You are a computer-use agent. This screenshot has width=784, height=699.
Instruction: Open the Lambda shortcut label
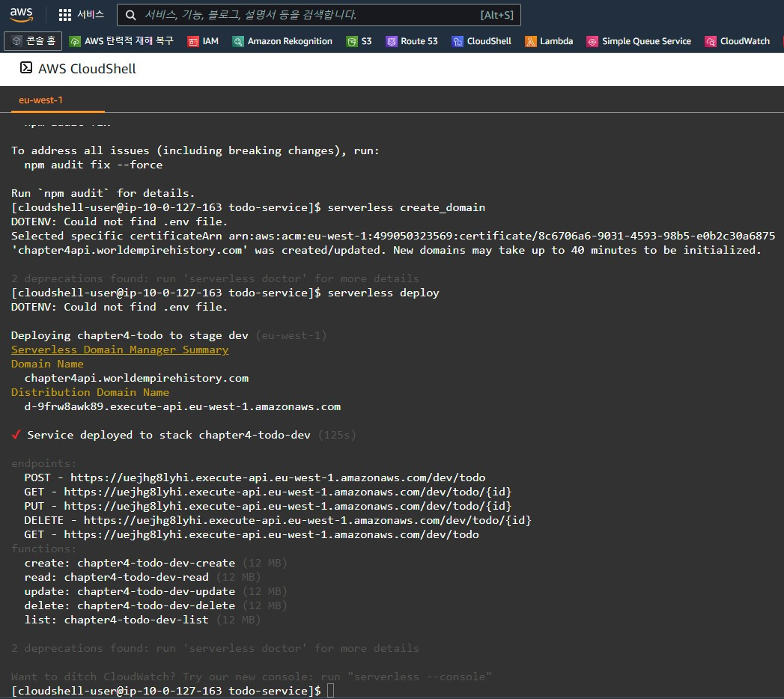[x=556, y=41]
